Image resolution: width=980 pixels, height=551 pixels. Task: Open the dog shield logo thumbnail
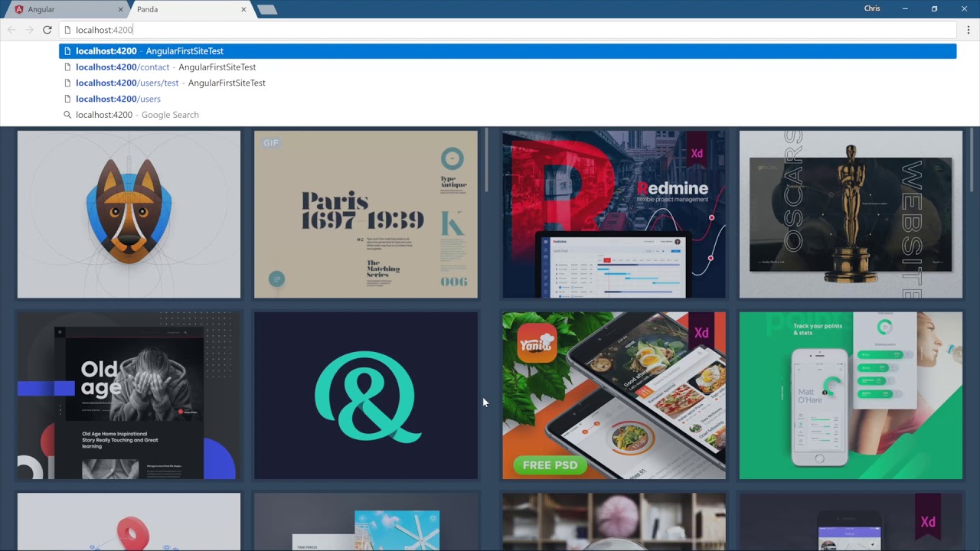(x=129, y=214)
